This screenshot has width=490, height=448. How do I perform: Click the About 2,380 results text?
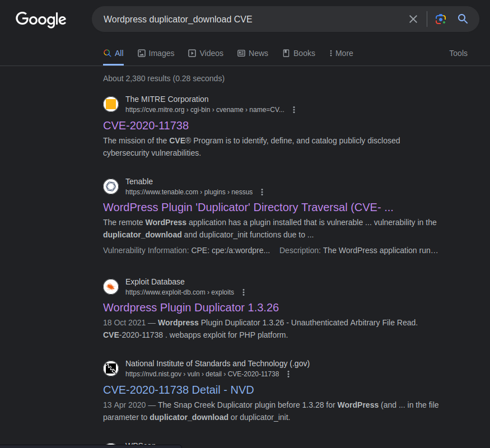164,78
